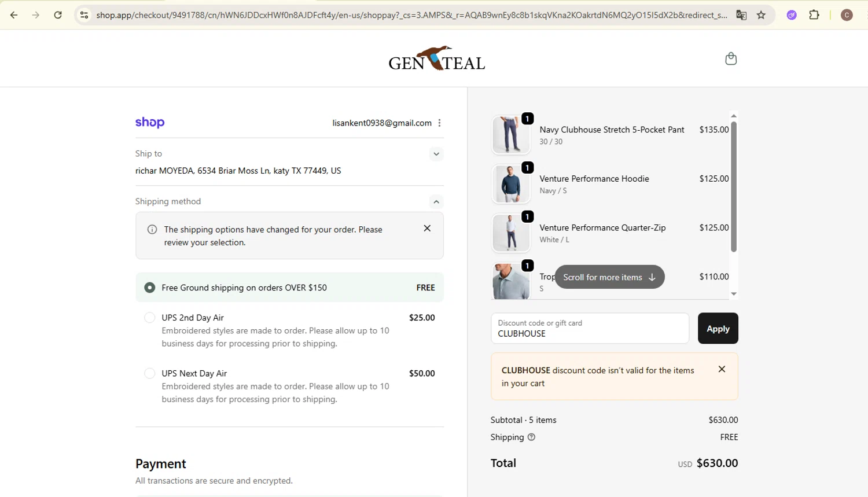
Task: Open the shopping bag cart icon
Action: [x=731, y=58]
